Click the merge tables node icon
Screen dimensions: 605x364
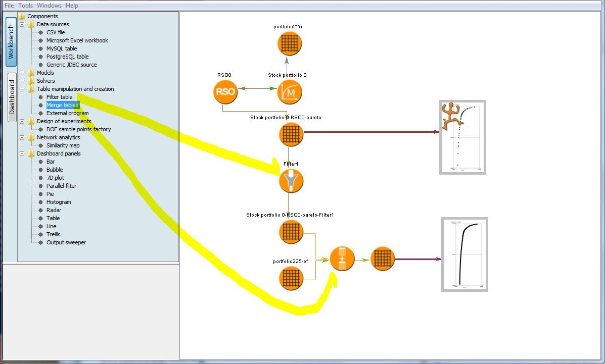[342, 259]
